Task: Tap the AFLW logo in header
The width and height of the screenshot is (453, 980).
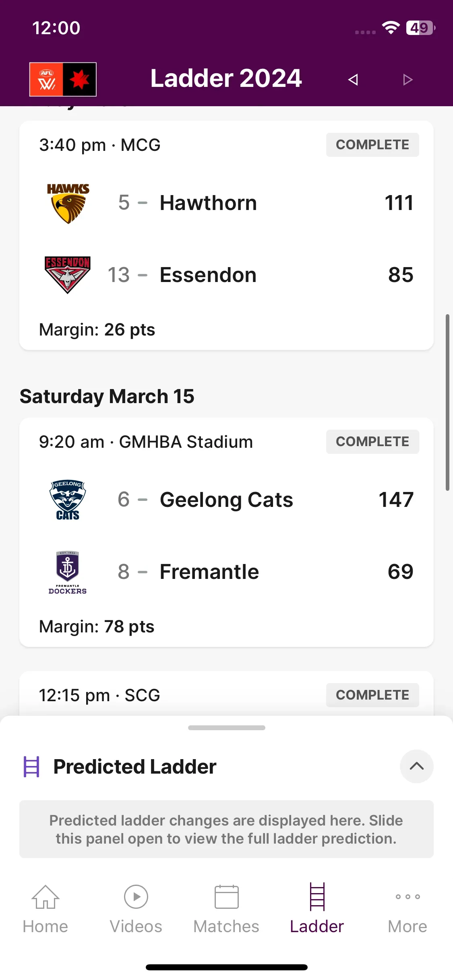Action: click(x=63, y=79)
